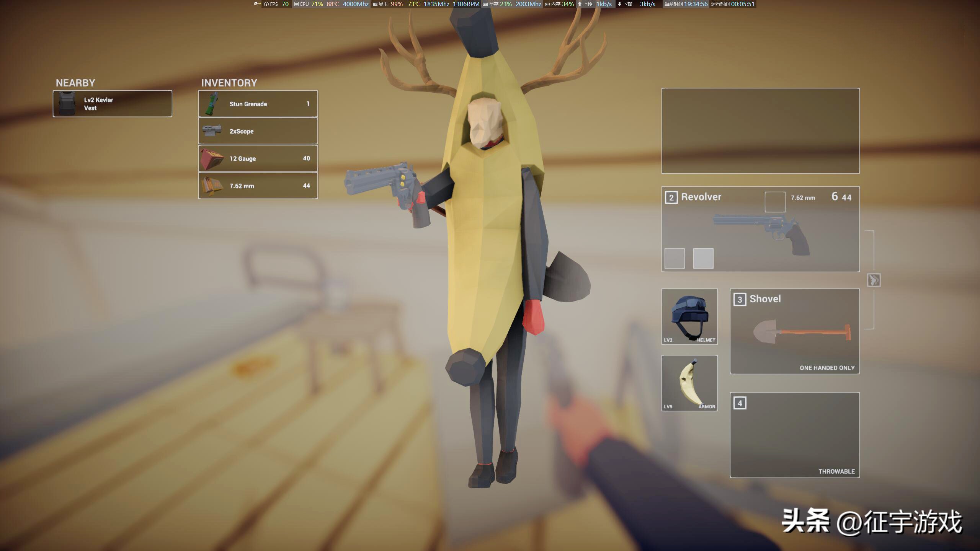Click the slot number 3 badge
Viewport: 980px width, 551px height.
pos(740,300)
